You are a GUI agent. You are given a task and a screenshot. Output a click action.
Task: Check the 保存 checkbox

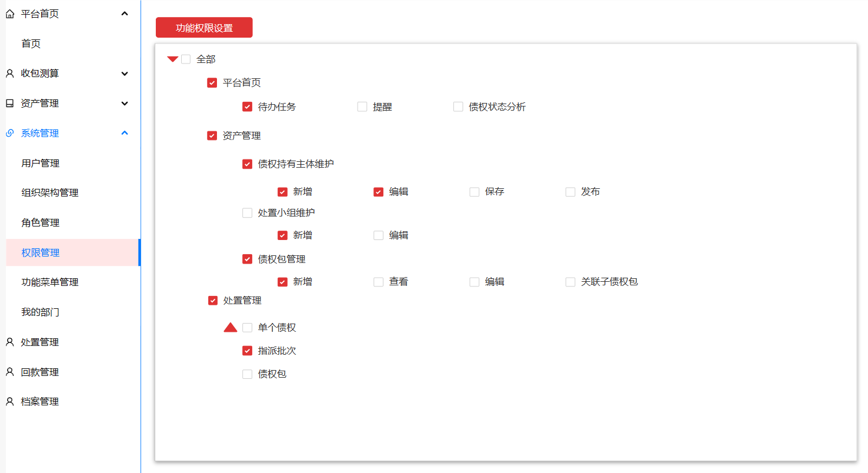click(x=475, y=192)
